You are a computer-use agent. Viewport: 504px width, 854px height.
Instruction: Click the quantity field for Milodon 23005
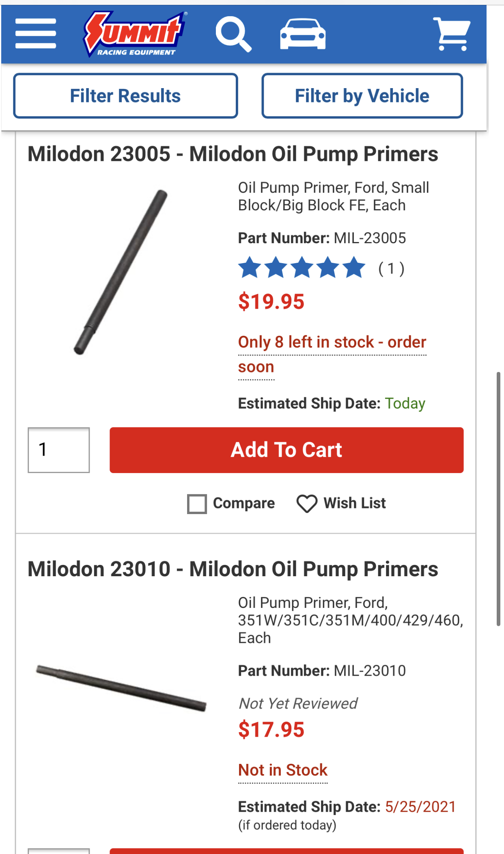click(x=59, y=450)
